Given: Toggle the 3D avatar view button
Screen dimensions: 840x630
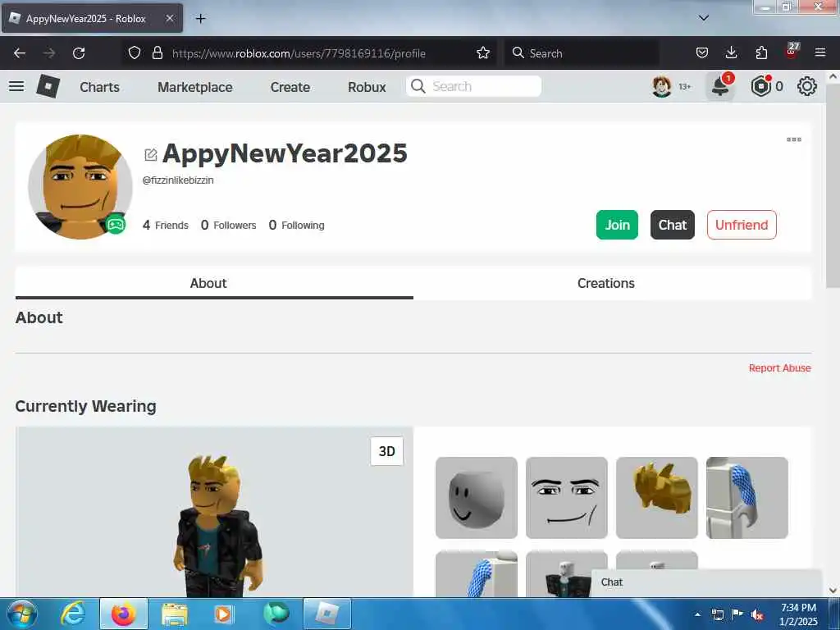Looking at the screenshot, I should click(x=387, y=451).
